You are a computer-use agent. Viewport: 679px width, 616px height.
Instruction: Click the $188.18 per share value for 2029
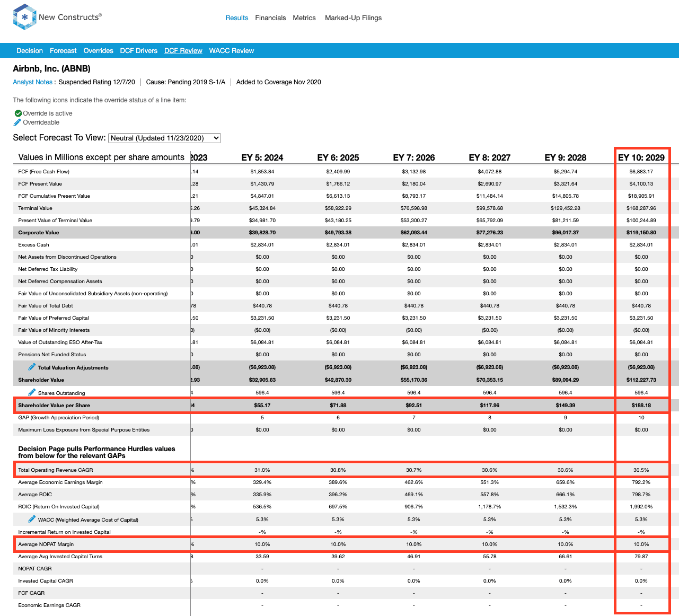coord(641,406)
